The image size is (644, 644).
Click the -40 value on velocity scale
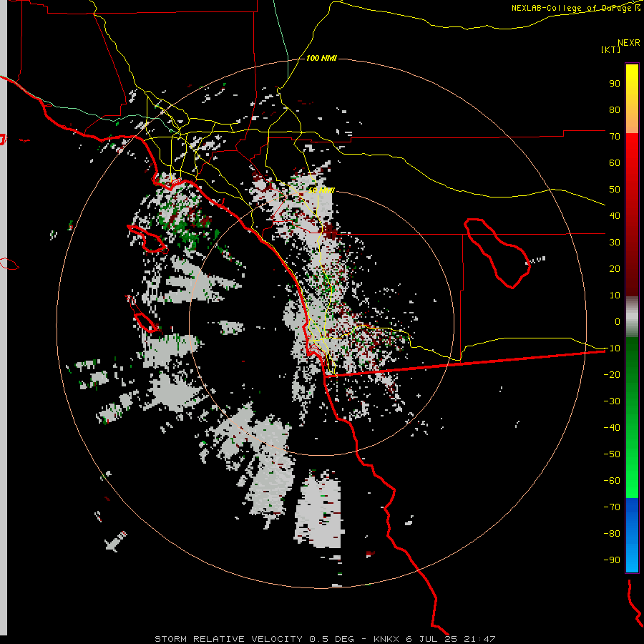pos(612,428)
